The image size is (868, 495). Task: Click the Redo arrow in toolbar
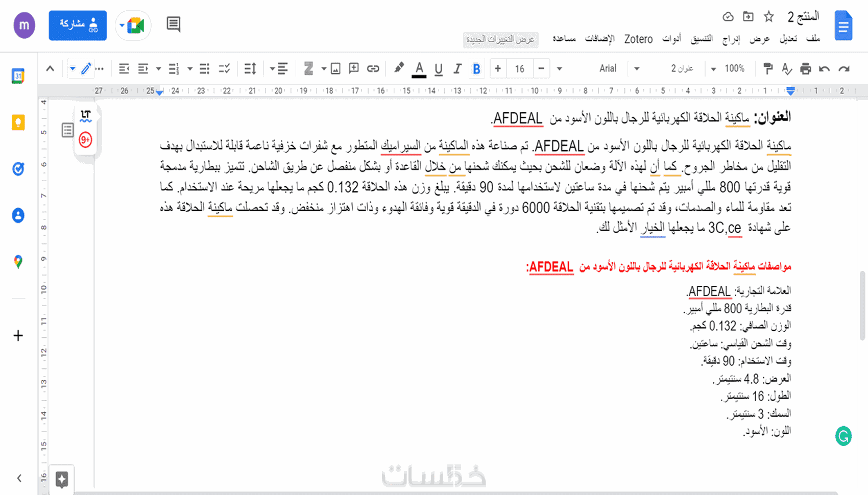tap(844, 68)
